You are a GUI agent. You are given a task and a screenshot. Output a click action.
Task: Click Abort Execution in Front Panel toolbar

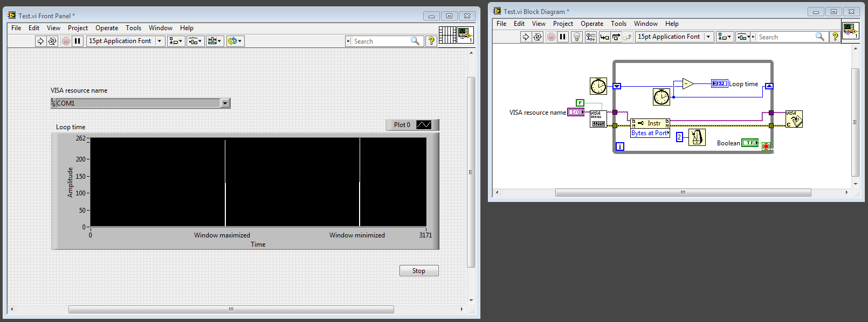(66, 41)
